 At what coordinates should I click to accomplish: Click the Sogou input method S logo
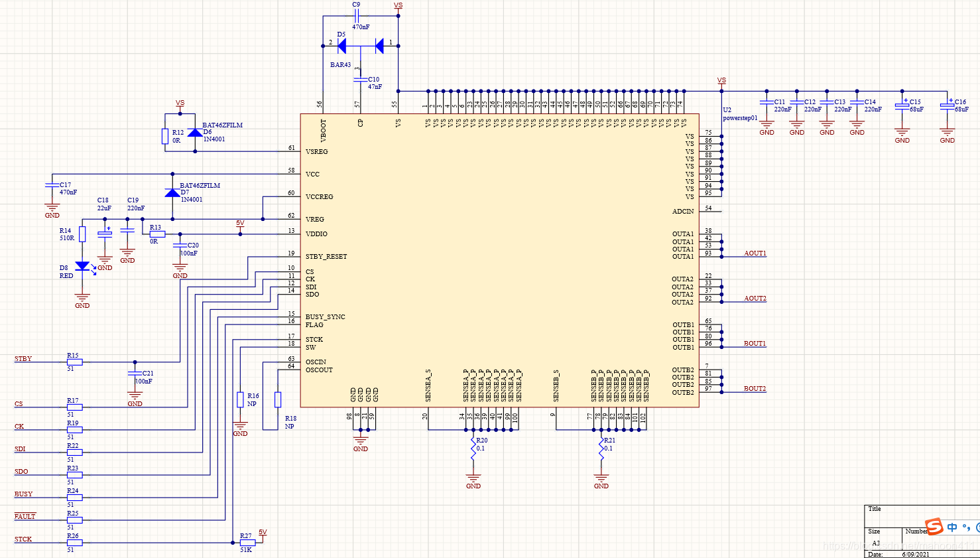(x=934, y=527)
